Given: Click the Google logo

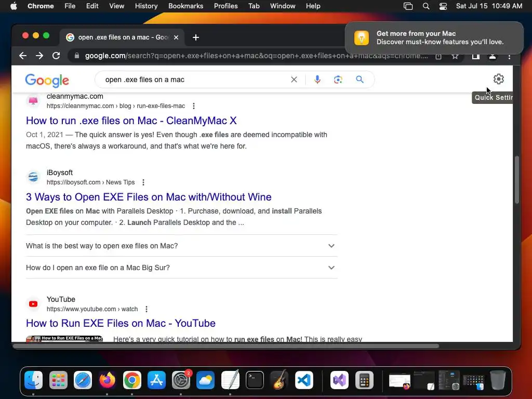Looking at the screenshot, I should click(47, 81).
